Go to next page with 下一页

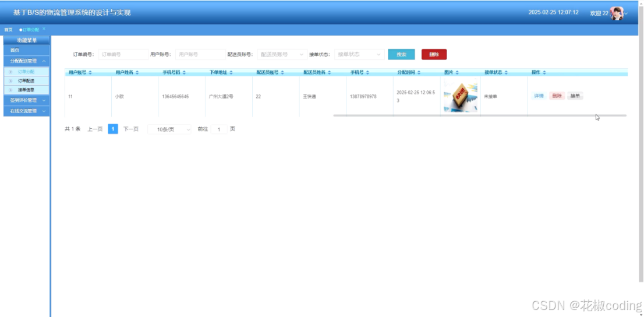(131, 129)
